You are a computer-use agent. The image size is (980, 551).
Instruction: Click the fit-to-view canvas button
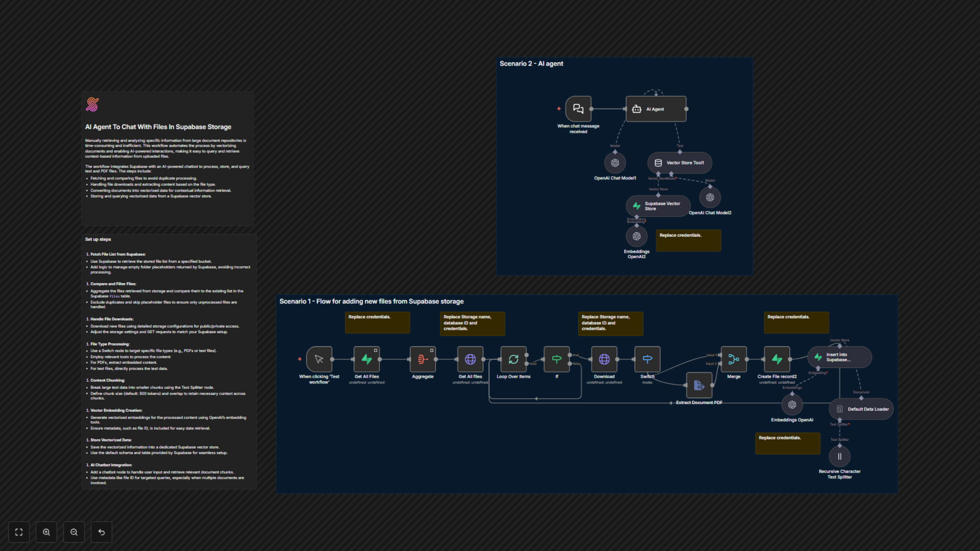coord(19,532)
